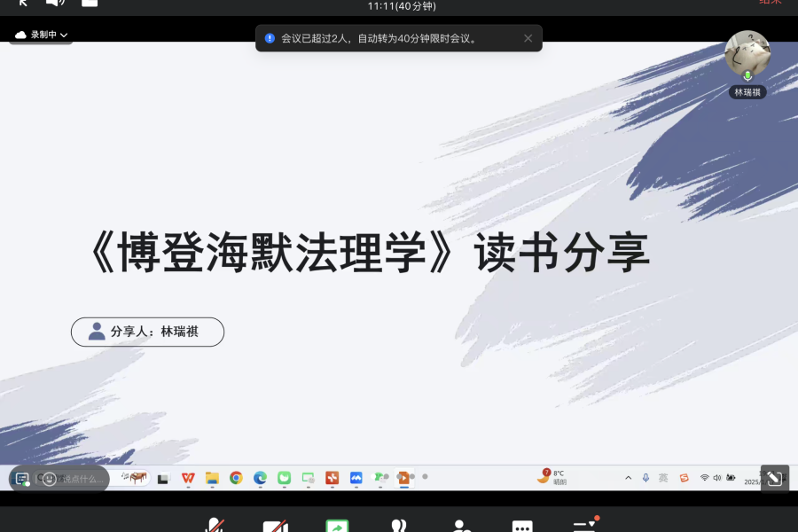This screenshot has width=798, height=532.
Task: Open emoji picker beside chat input
Action: click(x=50, y=479)
